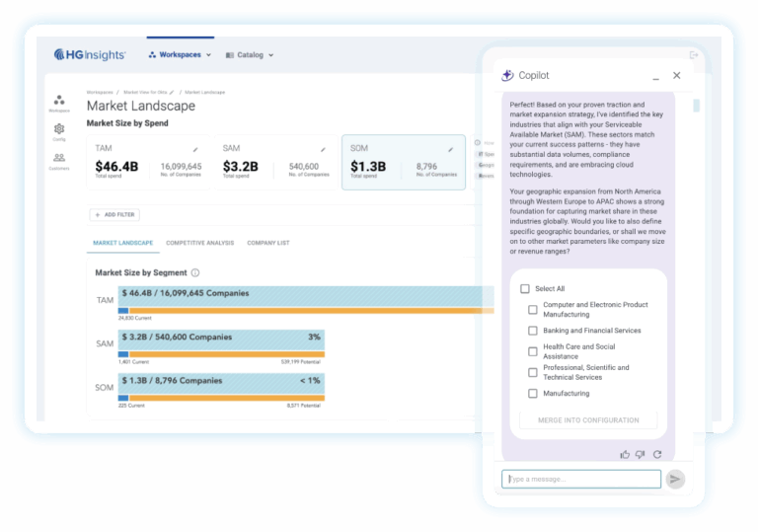Image resolution: width=758 pixels, height=532 pixels.
Task: Click the Copilot sparkle icon
Action: click(x=507, y=75)
